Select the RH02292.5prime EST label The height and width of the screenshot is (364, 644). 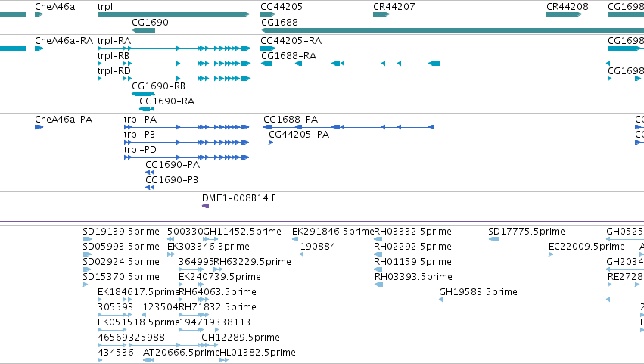coord(412,247)
